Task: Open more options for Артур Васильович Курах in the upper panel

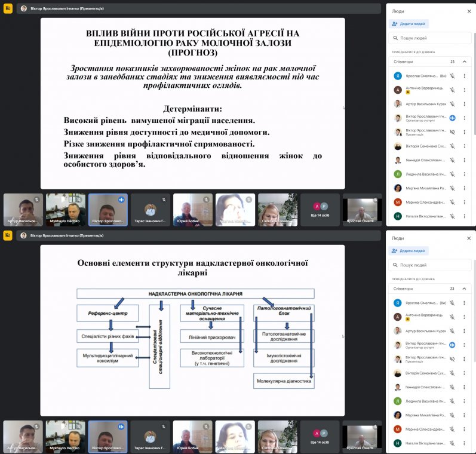Action: click(x=464, y=104)
